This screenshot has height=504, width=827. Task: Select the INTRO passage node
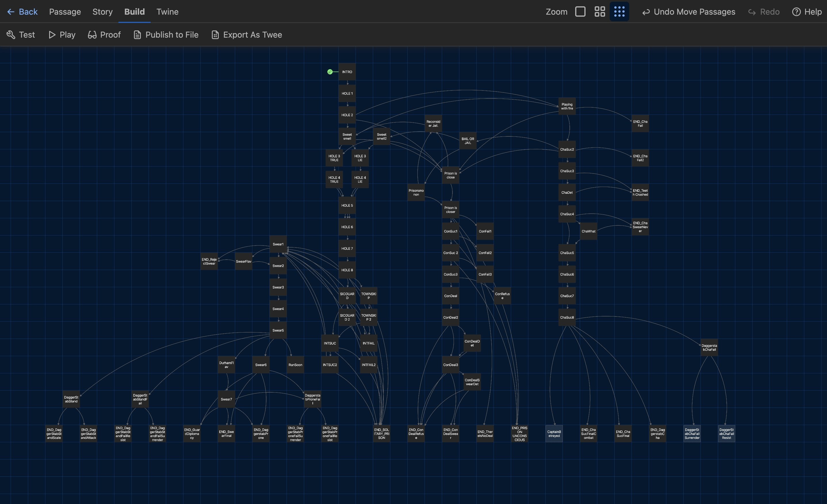pyautogui.click(x=347, y=72)
